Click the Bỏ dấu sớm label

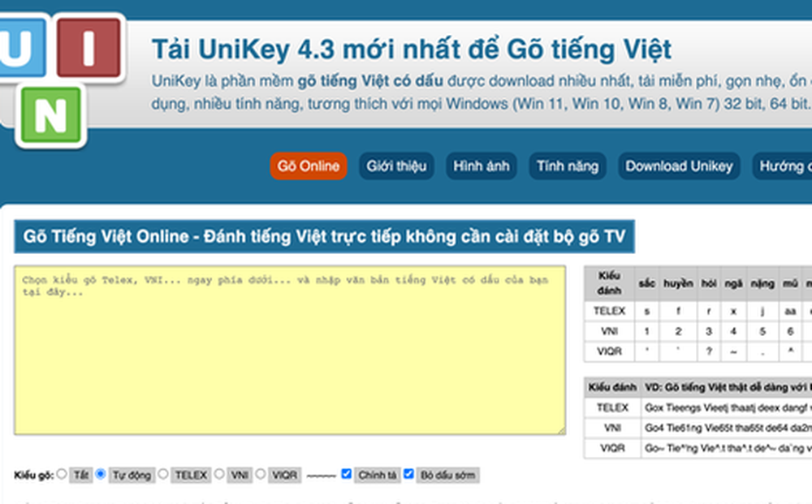tap(447, 475)
